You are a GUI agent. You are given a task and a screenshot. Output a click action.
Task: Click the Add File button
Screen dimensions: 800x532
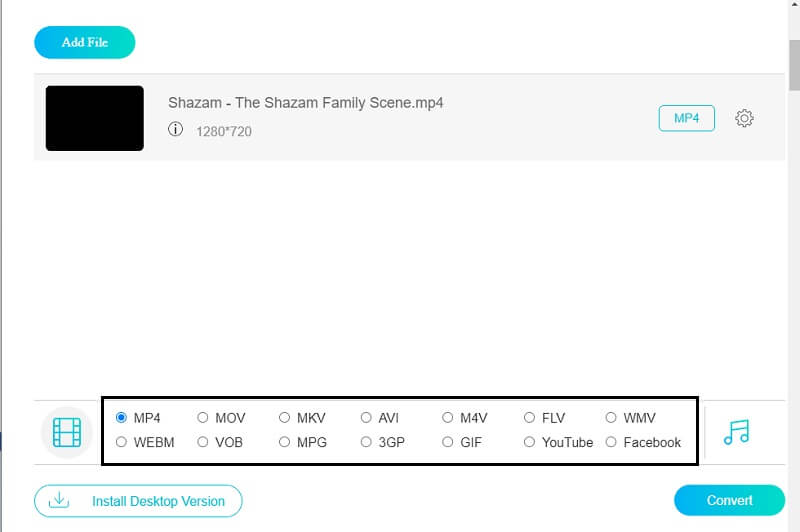84,42
